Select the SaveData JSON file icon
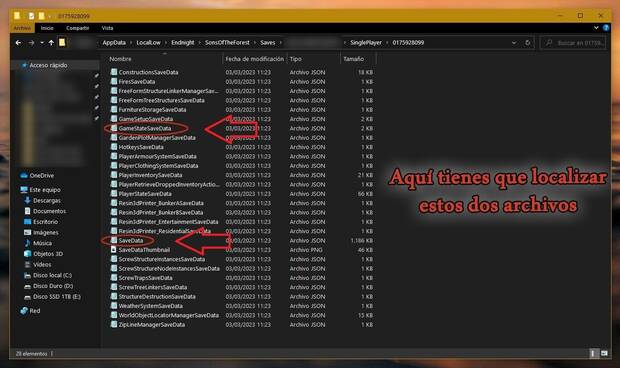Image resolution: width=620 pixels, height=368 pixels. (x=114, y=240)
